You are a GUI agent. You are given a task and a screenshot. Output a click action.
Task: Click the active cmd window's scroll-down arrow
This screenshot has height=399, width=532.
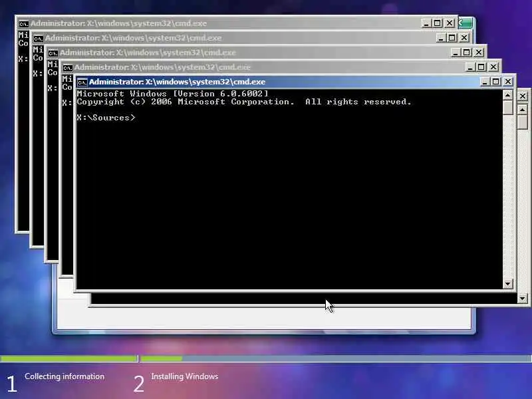507,284
